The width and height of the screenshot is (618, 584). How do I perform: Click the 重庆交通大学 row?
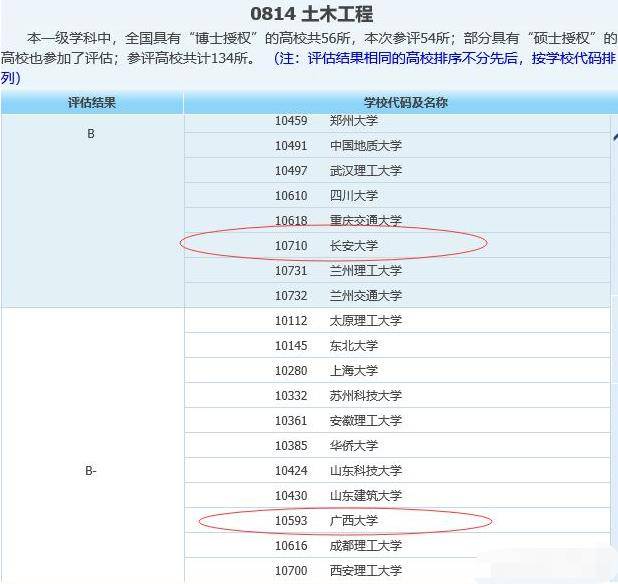pos(397,220)
